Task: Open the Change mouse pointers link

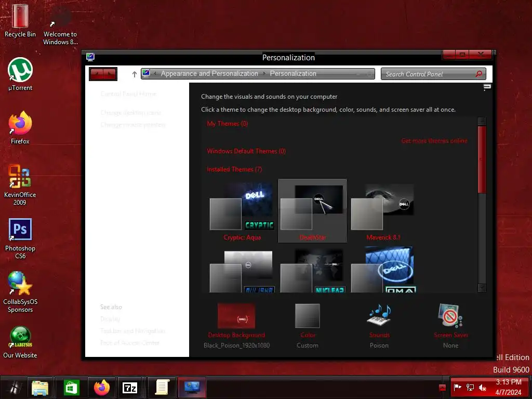Action: pos(132,125)
